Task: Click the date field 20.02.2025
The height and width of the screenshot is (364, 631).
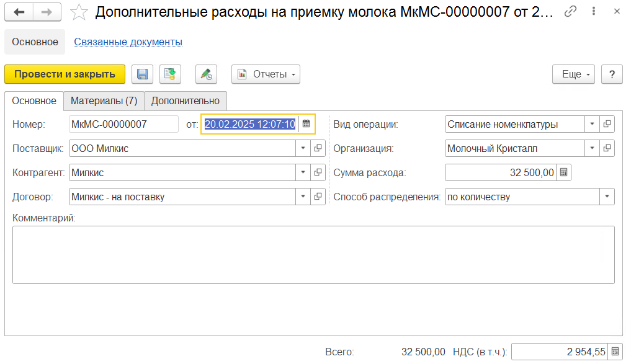Action: tap(250, 124)
